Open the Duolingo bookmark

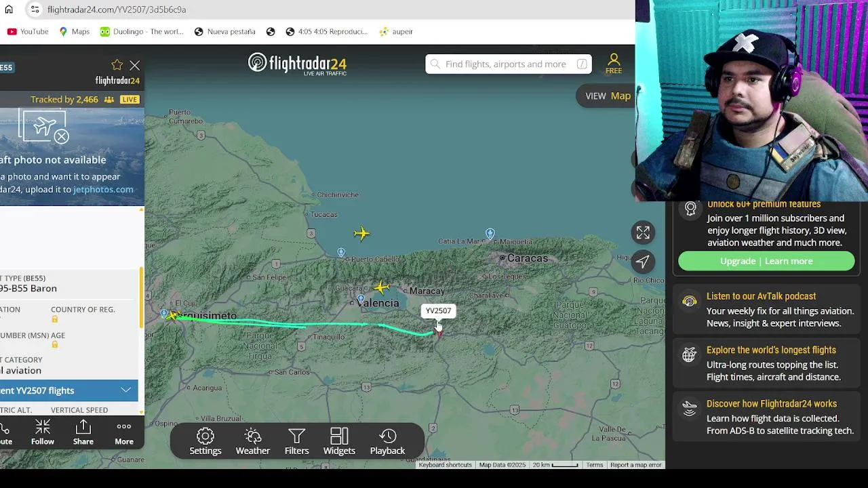(x=142, y=31)
